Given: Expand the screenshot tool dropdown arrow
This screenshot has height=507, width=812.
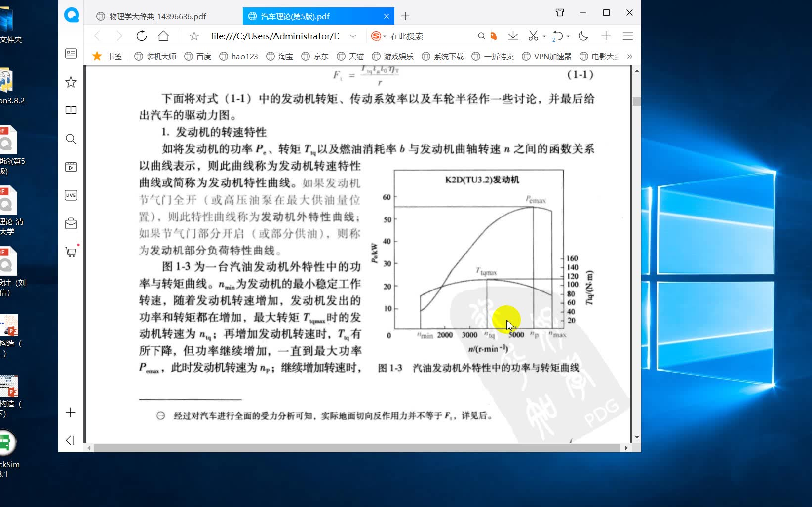Looking at the screenshot, I should (x=544, y=36).
